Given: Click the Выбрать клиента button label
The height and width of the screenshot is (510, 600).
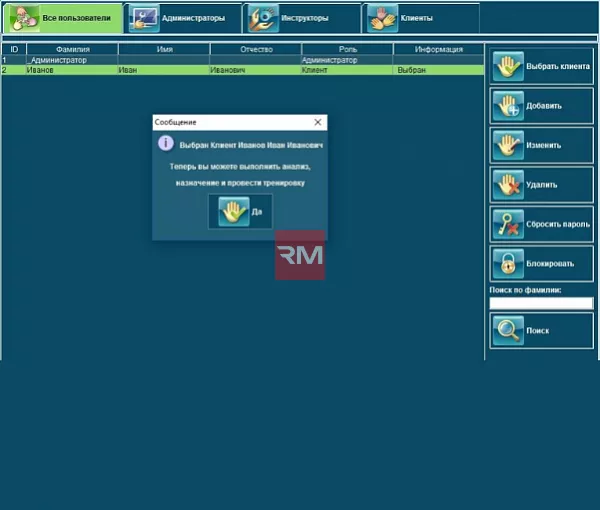Looking at the screenshot, I should tap(558, 66).
